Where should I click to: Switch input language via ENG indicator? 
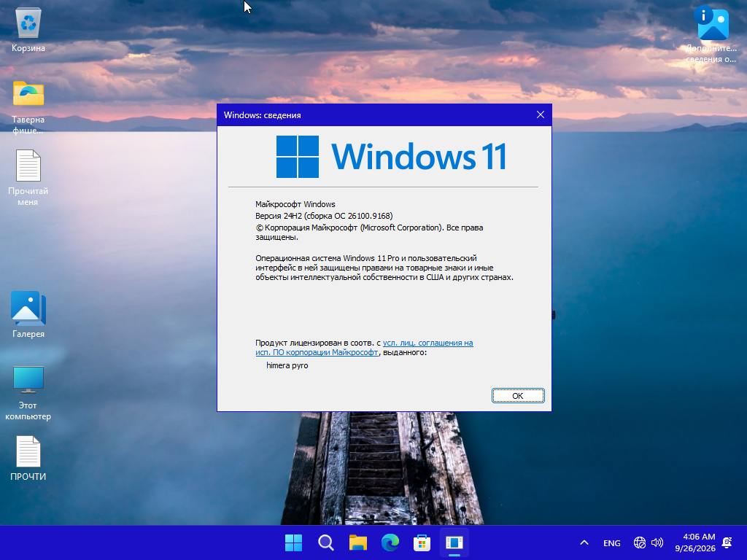[612, 542]
